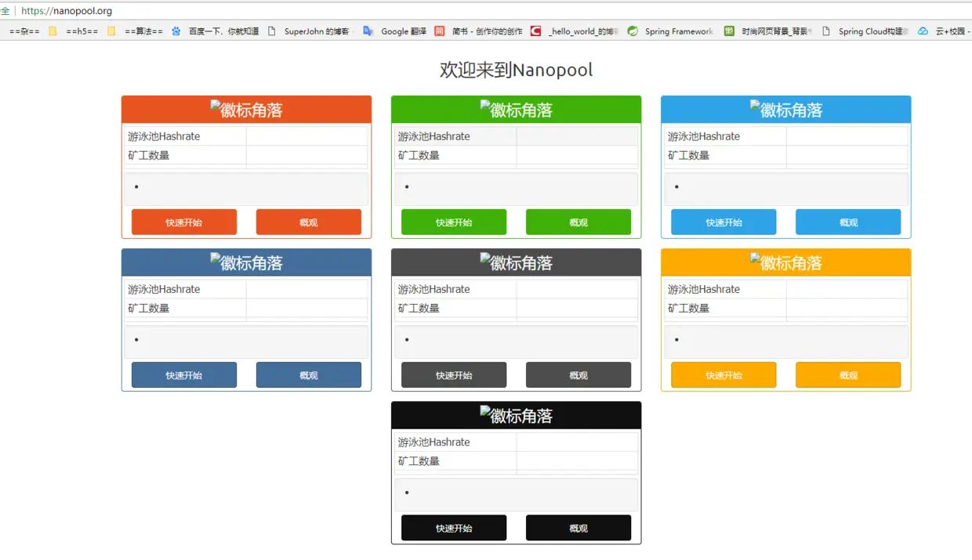
Task: Click the light blue 快速开始 button
Action: [724, 222]
